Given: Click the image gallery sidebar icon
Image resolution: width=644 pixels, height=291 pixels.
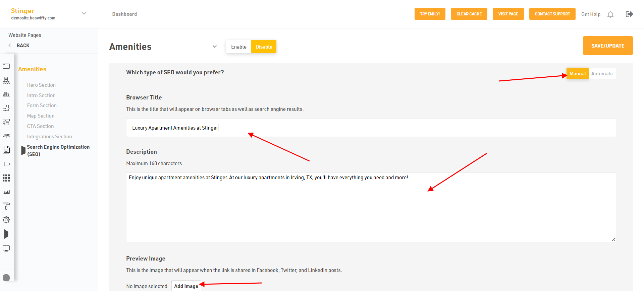Looking at the screenshot, I should point(6,192).
